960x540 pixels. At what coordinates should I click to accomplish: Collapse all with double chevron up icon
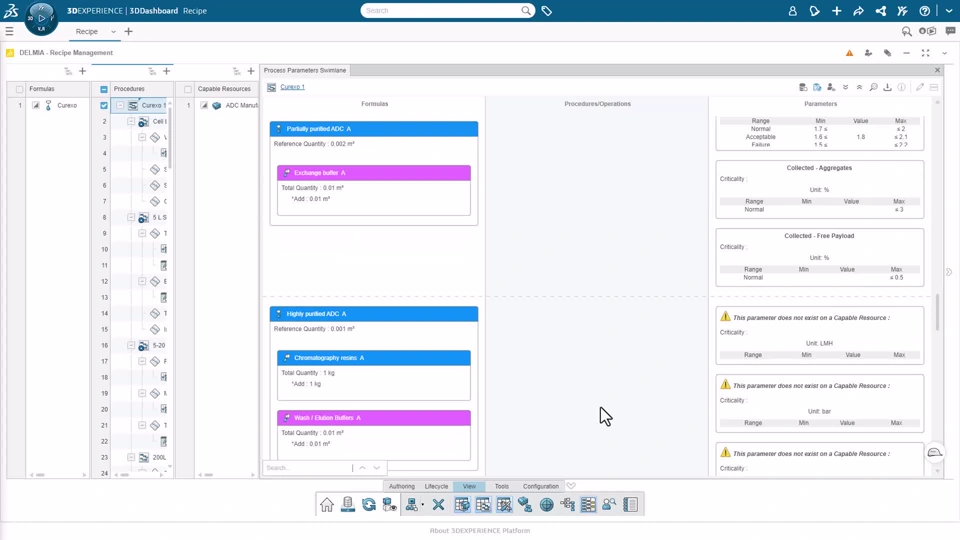point(860,88)
